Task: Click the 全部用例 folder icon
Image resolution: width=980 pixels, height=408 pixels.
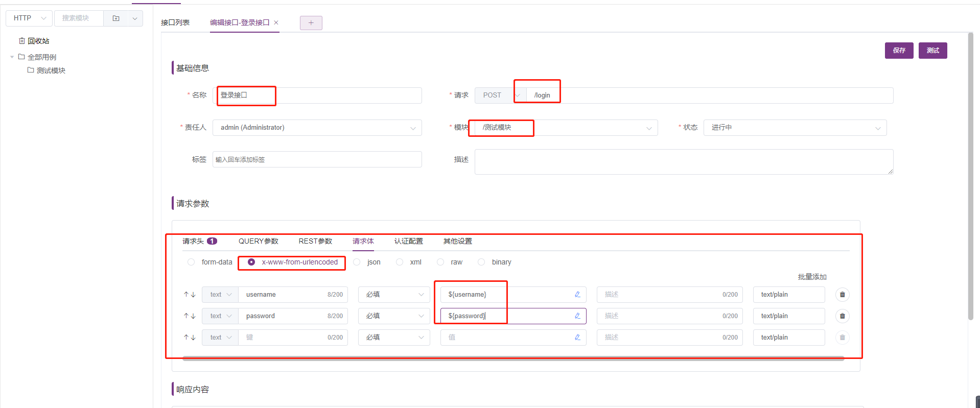Action: coord(21,57)
